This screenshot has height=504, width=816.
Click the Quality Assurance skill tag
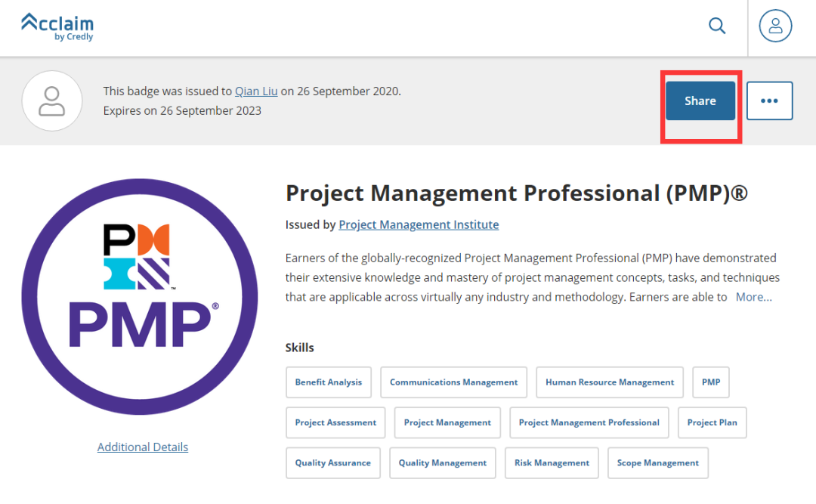(333, 463)
